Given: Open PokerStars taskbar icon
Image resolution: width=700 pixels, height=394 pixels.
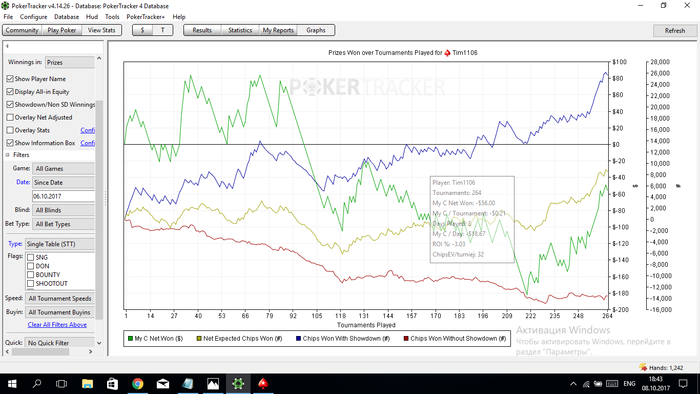Looking at the screenshot, I should click(x=263, y=384).
